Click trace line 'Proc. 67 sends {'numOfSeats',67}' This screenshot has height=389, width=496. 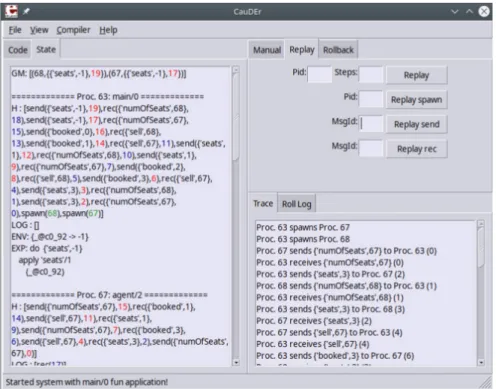[346, 251]
